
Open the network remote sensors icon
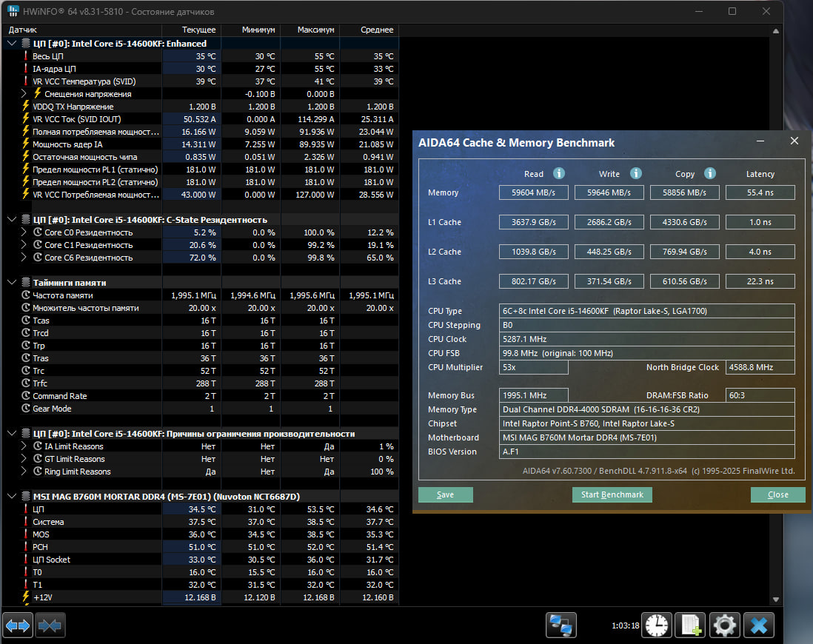coord(561,625)
